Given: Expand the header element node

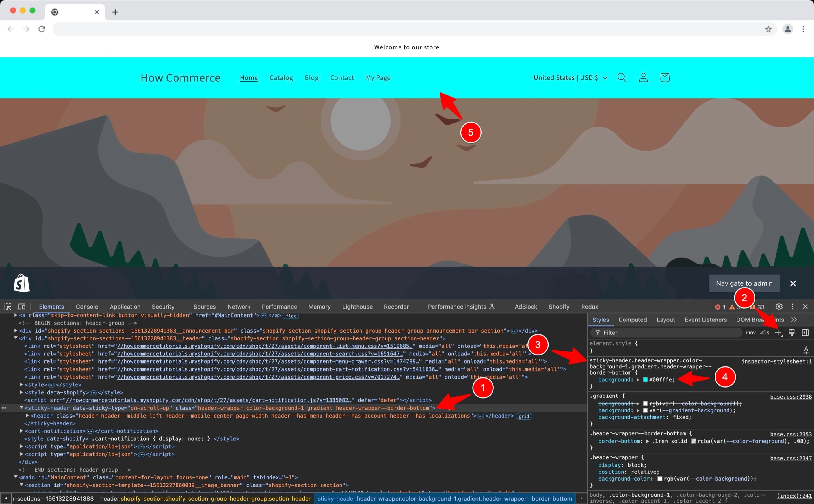Looking at the screenshot, I should coord(27,416).
